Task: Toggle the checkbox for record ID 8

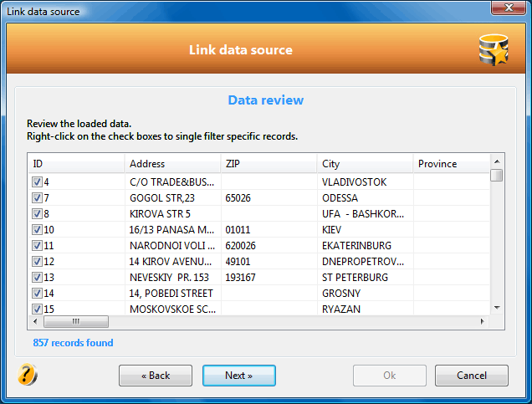Action: (37, 213)
